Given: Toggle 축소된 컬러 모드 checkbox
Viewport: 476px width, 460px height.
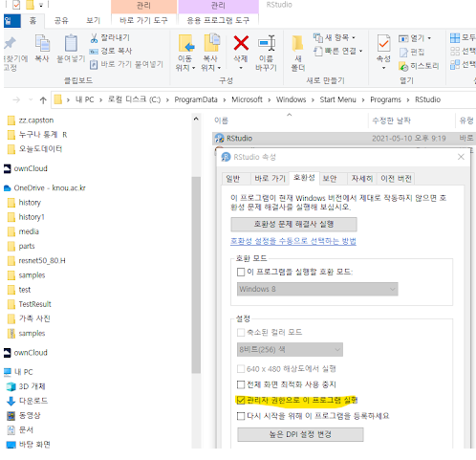Looking at the screenshot, I should pyautogui.click(x=241, y=333).
